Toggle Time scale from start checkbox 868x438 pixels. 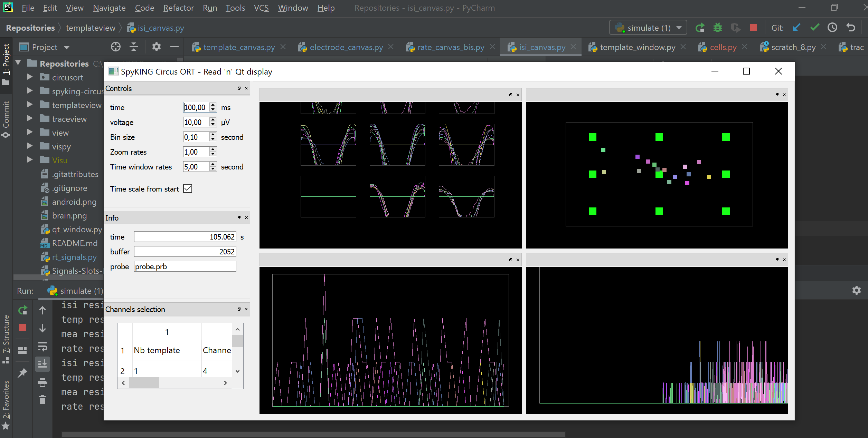188,188
